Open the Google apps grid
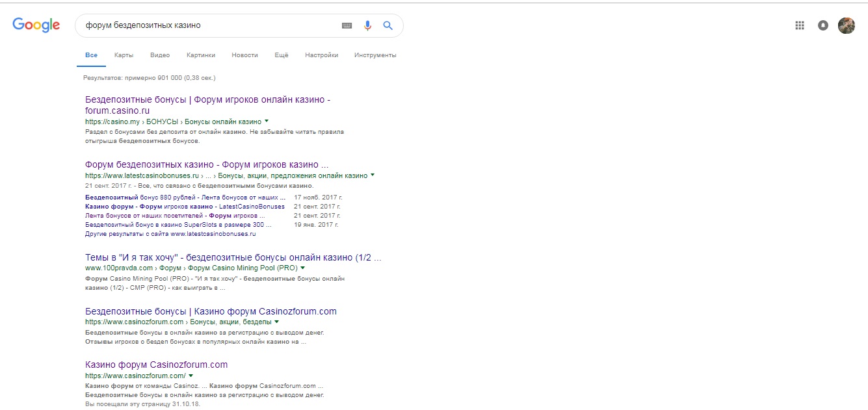868x410 pixels. pos(800,26)
